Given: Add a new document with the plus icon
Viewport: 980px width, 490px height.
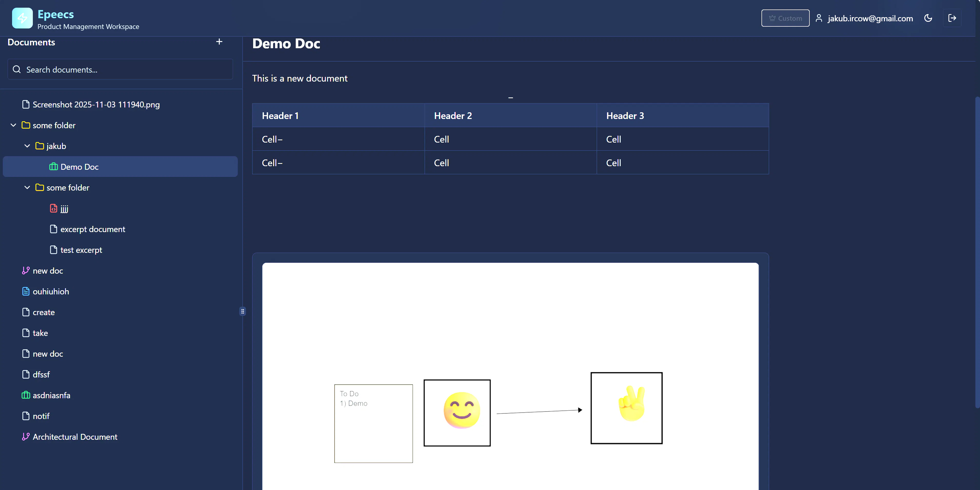Looking at the screenshot, I should pos(219,42).
